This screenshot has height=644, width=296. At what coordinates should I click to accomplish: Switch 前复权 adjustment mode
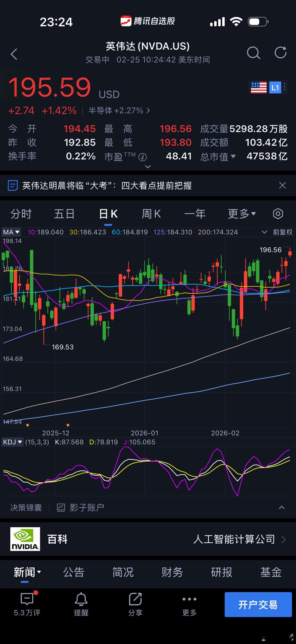pyautogui.click(x=283, y=232)
